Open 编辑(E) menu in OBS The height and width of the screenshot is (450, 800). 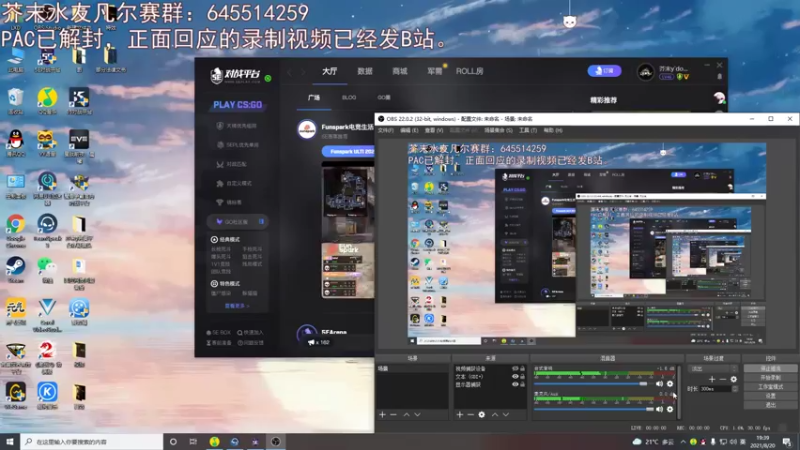tap(409, 131)
